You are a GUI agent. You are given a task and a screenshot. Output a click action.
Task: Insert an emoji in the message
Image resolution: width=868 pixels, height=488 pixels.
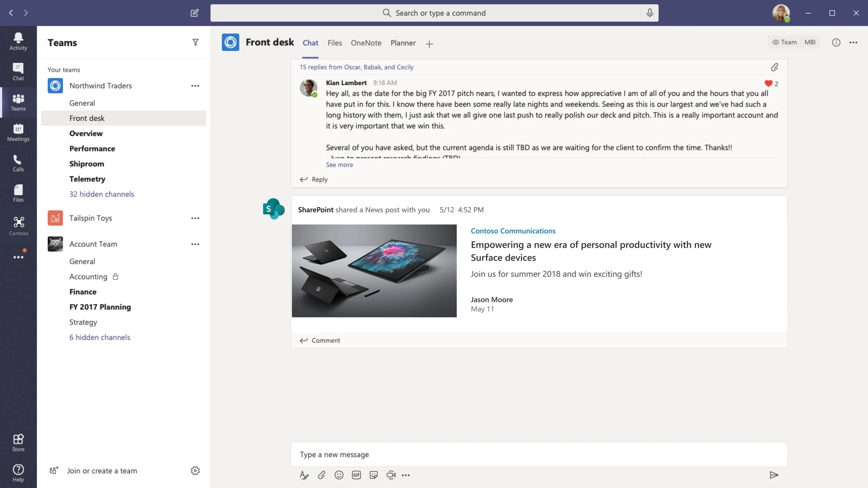(x=339, y=475)
